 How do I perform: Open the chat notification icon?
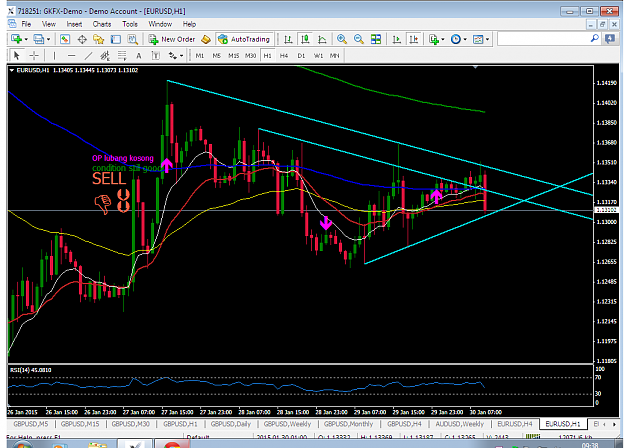pyautogui.click(x=610, y=39)
